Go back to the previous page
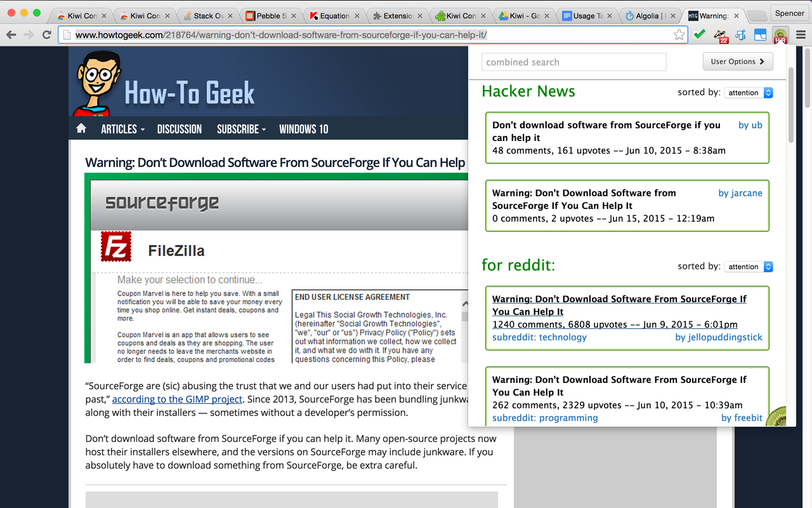The width and height of the screenshot is (812, 508). (x=11, y=35)
